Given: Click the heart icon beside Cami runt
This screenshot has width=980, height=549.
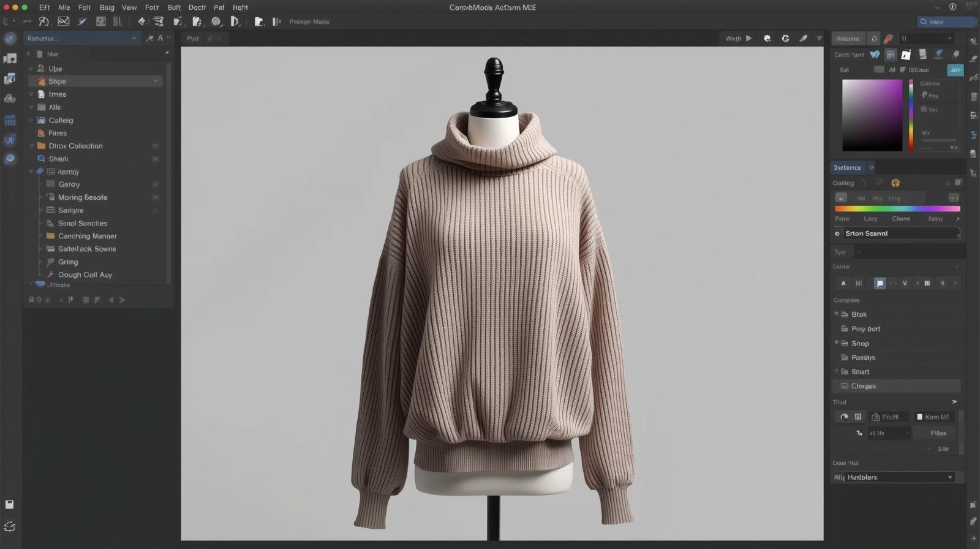Looking at the screenshot, I should tap(875, 55).
